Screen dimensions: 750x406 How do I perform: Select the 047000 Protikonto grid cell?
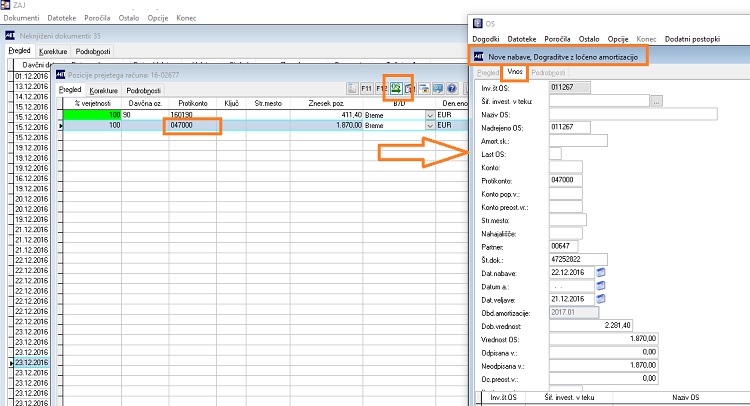coord(192,125)
